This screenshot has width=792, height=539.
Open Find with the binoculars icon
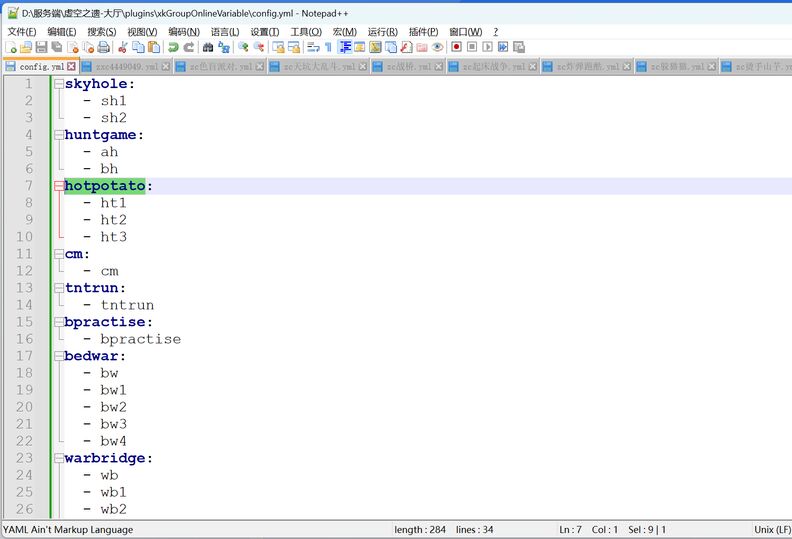208,47
